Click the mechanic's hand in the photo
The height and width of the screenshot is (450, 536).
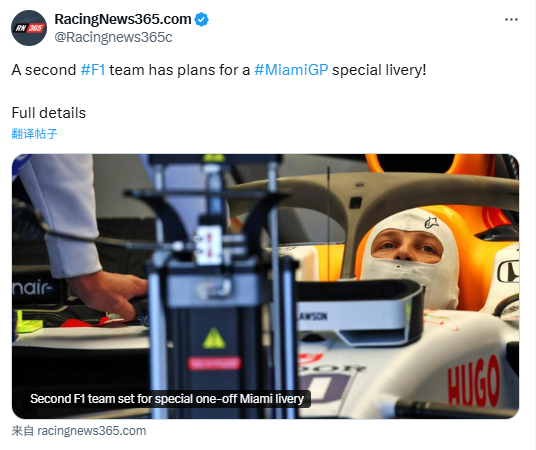coord(109,293)
